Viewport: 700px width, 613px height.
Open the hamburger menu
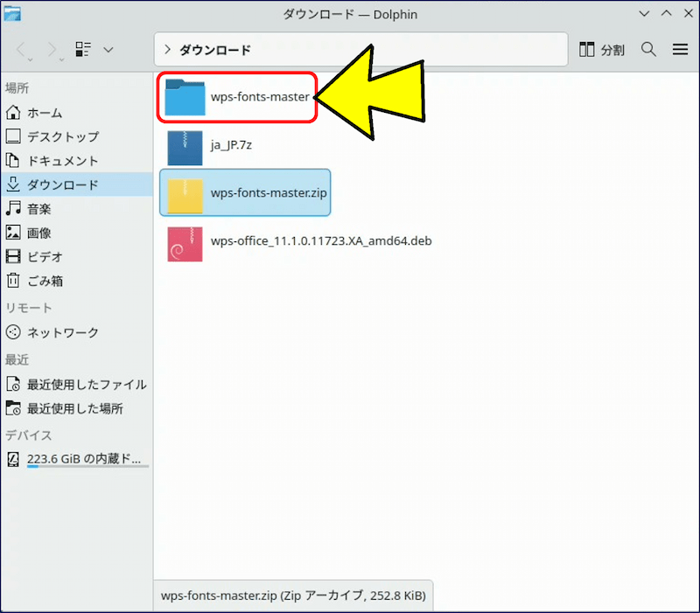(x=680, y=50)
